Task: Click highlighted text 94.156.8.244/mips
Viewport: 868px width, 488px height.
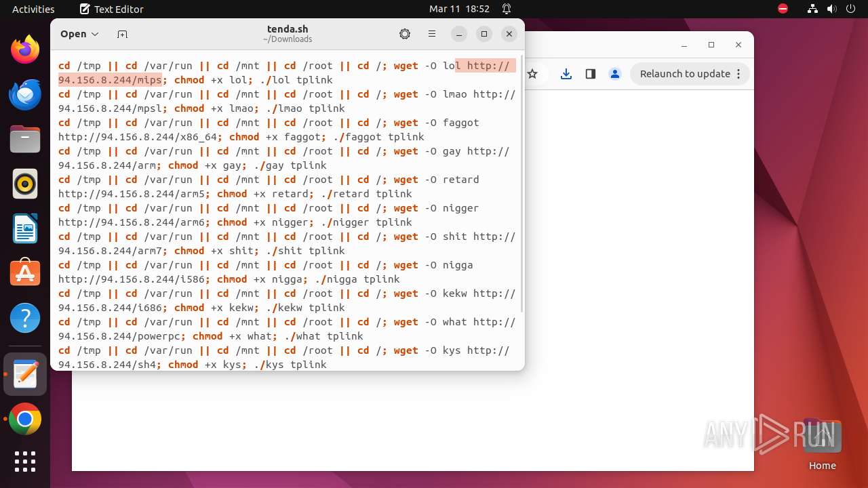Action: pyautogui.click(x=110, y=79)
